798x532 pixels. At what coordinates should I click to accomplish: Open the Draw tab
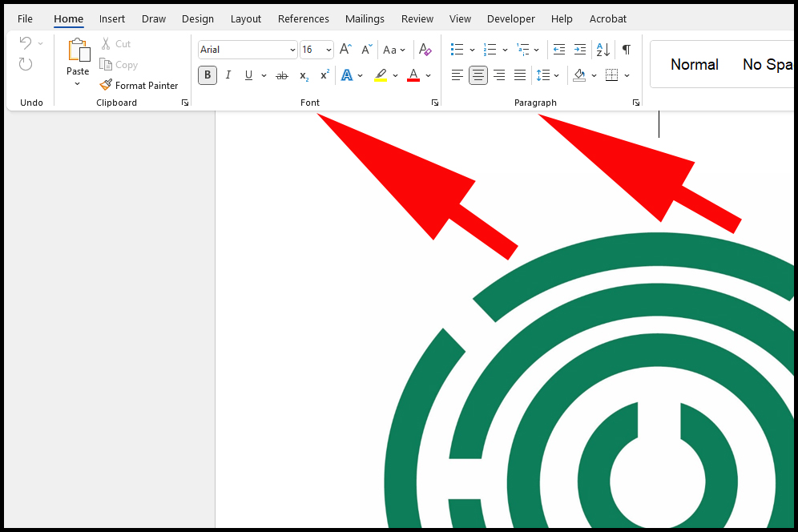pyautogui.click(x=154, y=19)
